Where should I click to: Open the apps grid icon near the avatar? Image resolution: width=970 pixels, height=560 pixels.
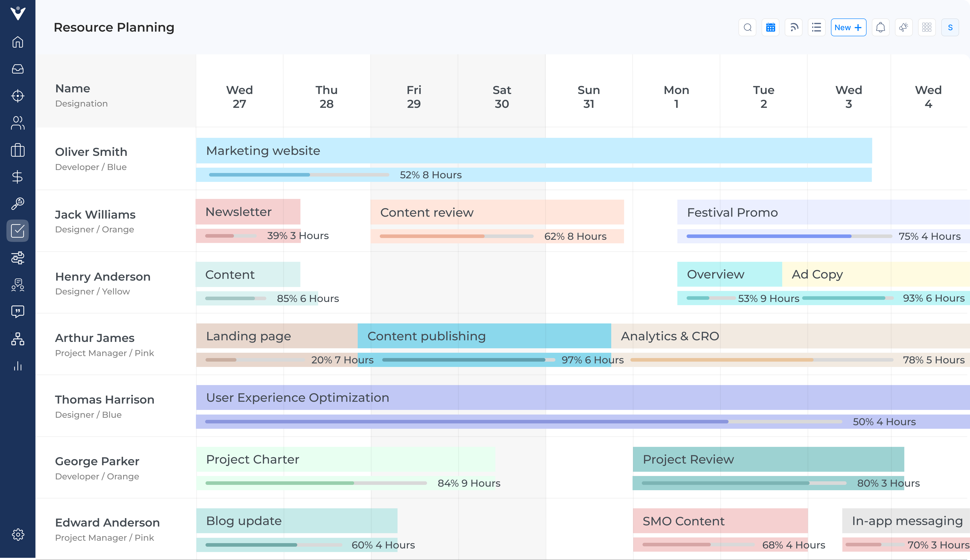927,27
